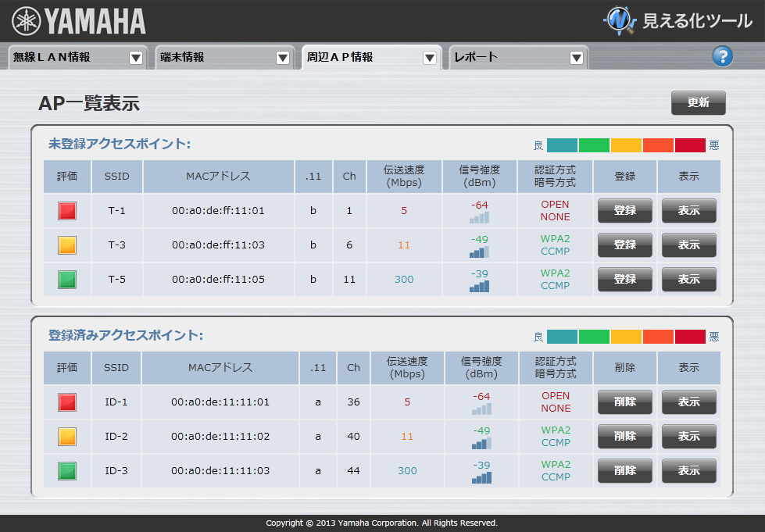The image size is (765, 532).
Task: Display details for registered AP ID-3
Action: [688, 470]
